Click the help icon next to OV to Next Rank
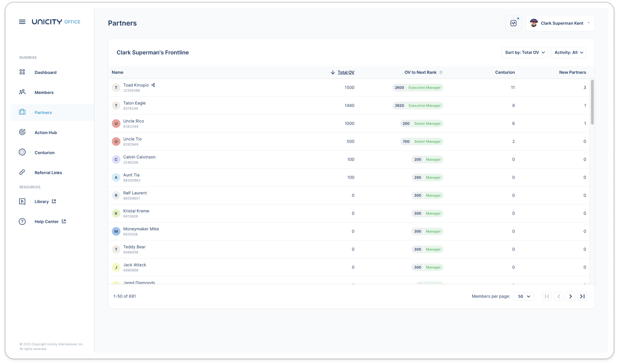 441,73
